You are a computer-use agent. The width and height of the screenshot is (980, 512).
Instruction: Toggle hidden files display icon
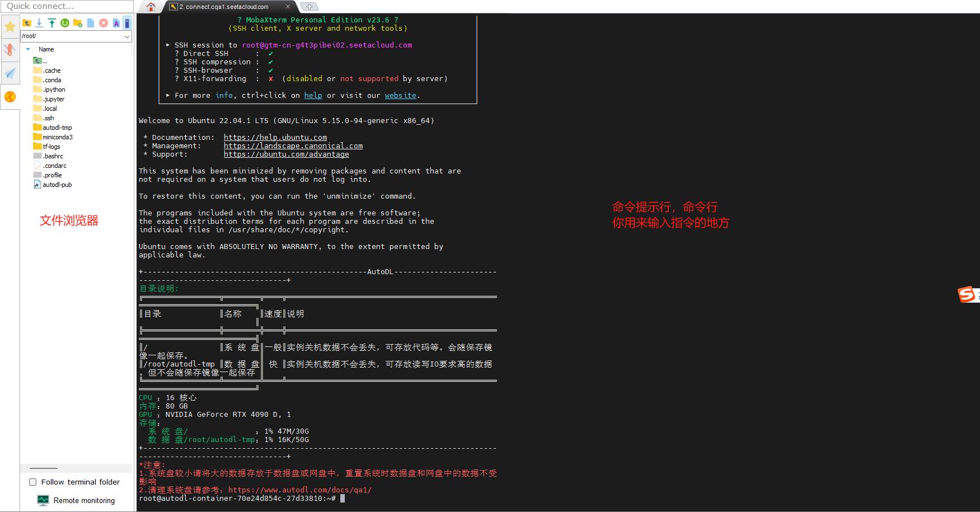click(x=127, y=23)
